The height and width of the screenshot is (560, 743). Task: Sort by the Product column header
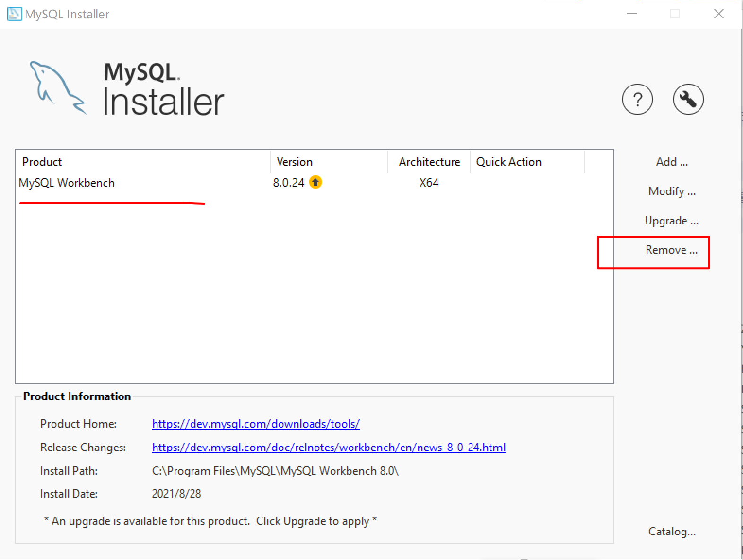[x=143, y=162]
